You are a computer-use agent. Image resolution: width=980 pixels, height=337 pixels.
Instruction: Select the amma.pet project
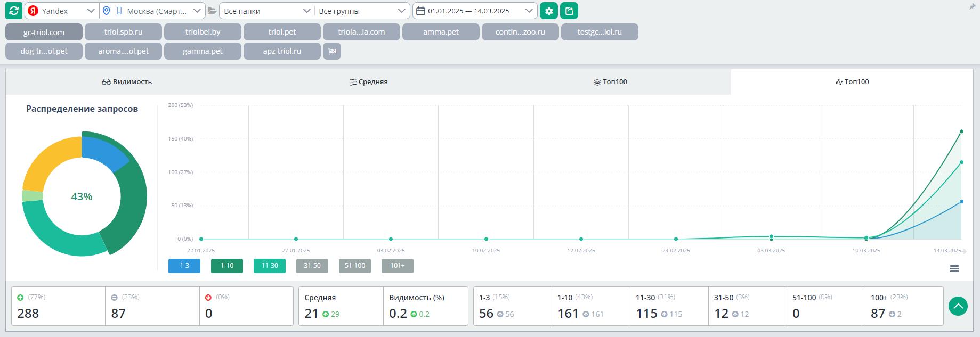point(441,32)
